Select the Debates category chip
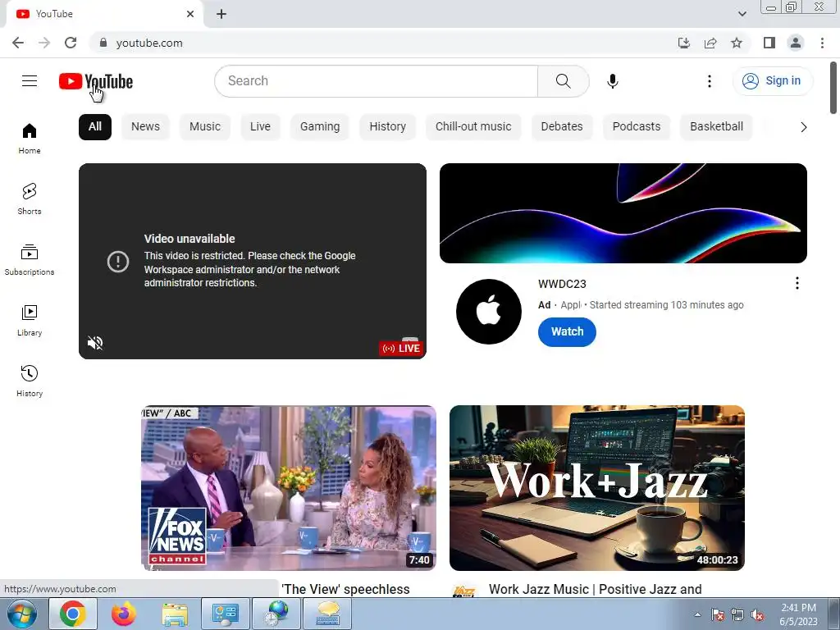 (x=562, y=127)
